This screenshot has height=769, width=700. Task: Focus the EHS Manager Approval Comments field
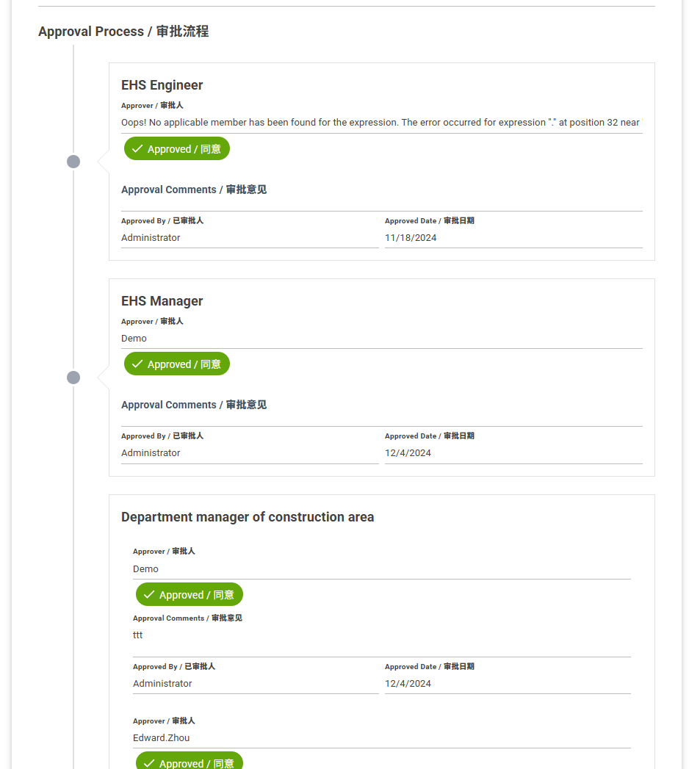point(381,419)
